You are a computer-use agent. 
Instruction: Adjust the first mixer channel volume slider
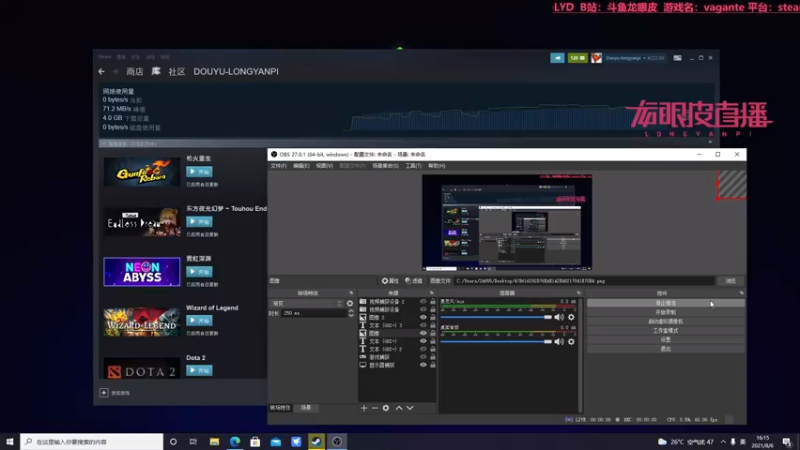tap(496, 317)
